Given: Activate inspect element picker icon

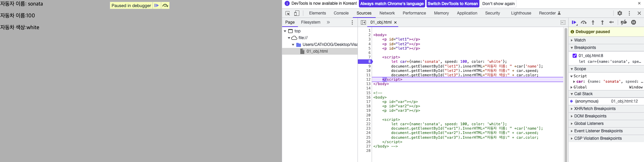Looking at the screenshot, I should [x=288, y=13].
